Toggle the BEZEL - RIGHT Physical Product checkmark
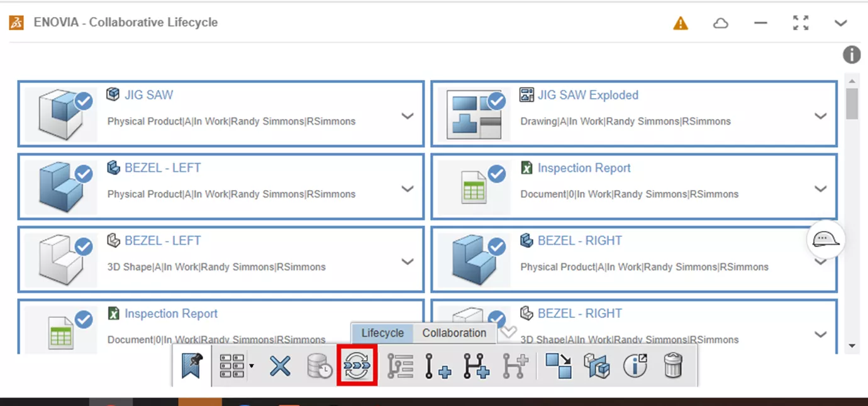This screenshot has width=868, height=406. 497,247
